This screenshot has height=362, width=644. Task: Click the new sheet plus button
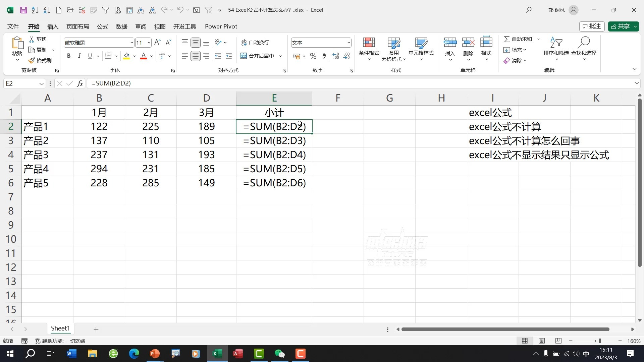(96, 329)
